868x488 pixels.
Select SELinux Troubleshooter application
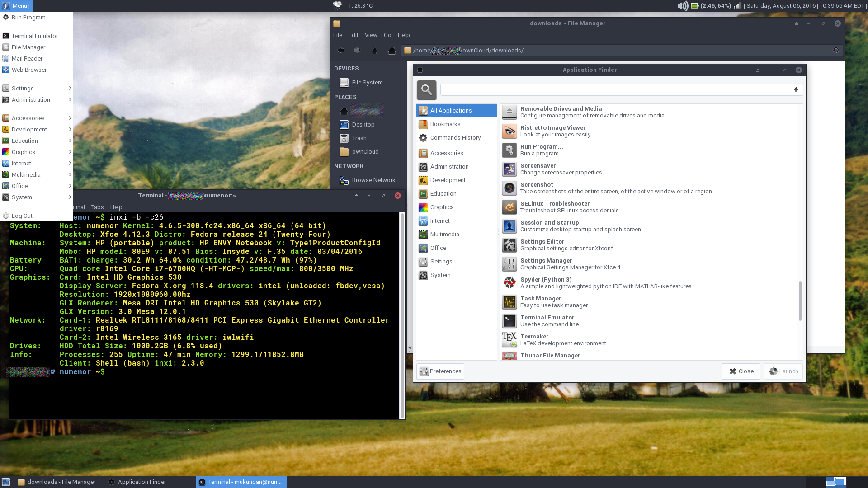click(649, 207)
